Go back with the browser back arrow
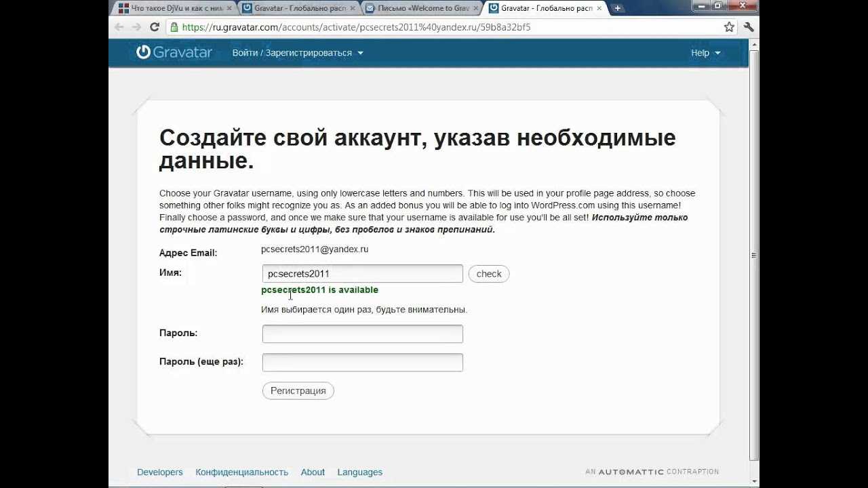 coord(119,27)
